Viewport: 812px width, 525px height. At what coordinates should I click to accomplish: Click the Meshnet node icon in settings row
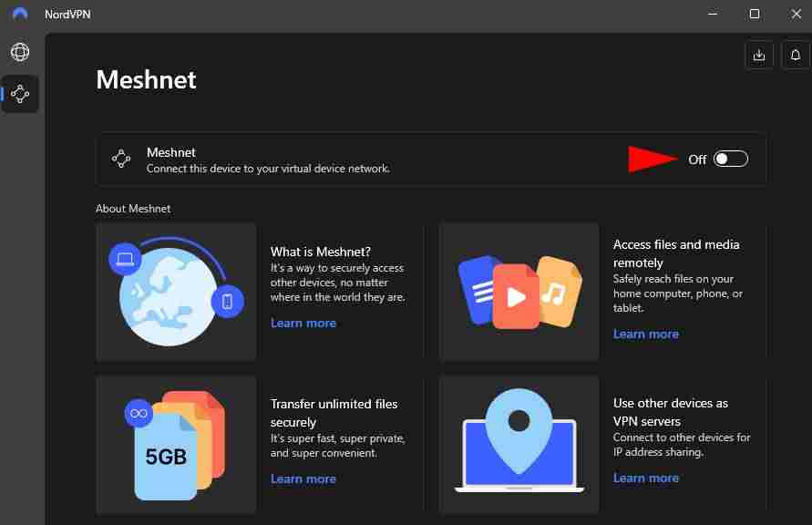[121, 159]
